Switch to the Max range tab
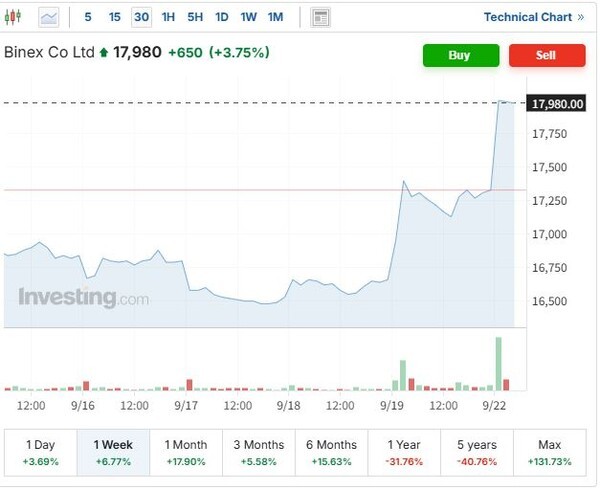 (550, 452)
